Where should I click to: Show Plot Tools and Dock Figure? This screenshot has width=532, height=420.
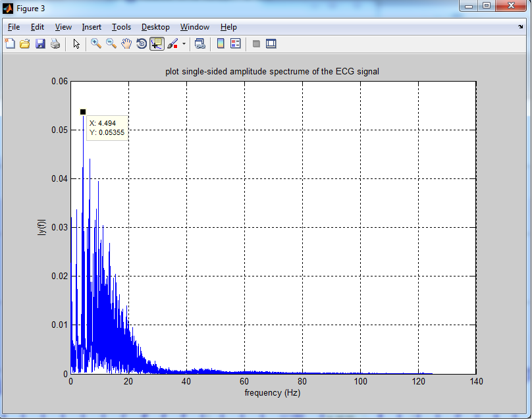click(x=271, y=43)
